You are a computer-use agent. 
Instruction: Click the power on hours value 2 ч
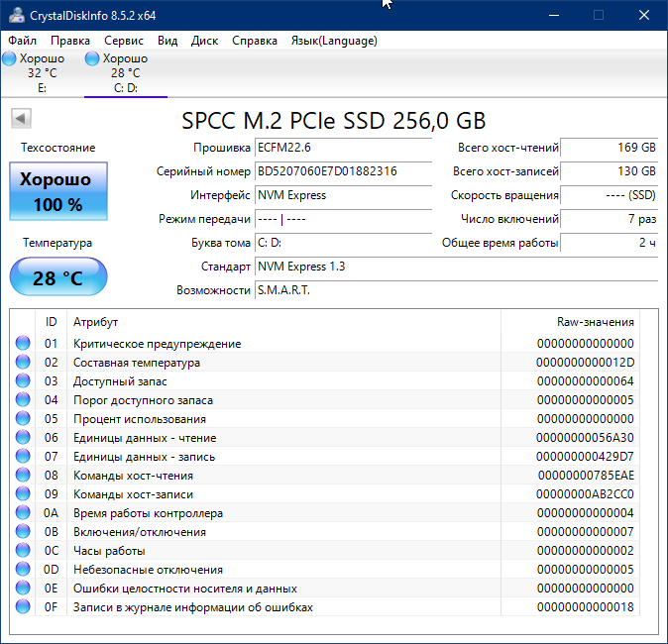pos(610,243)
